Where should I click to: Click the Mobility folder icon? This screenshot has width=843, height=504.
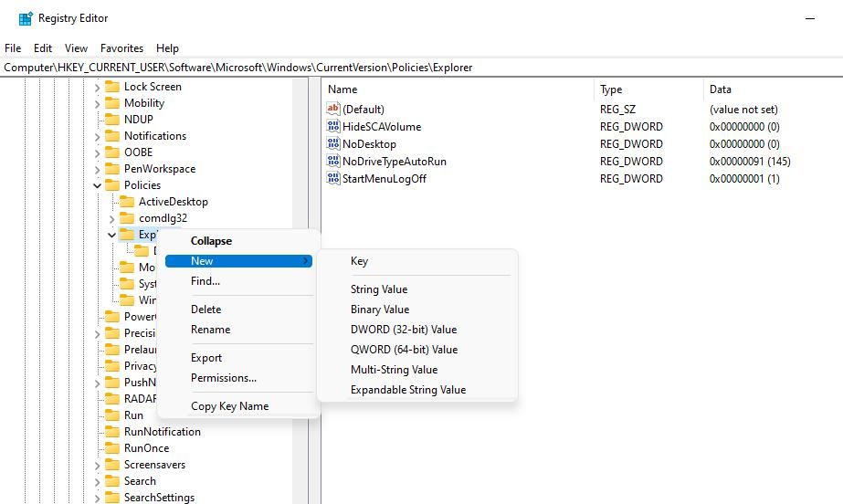[112, 102]
